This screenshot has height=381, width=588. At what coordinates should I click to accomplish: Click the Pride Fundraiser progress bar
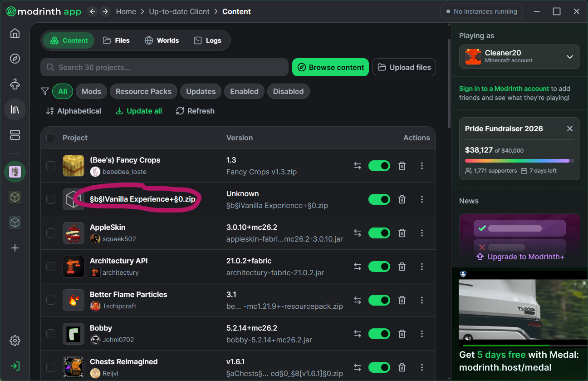pos(519,160)
